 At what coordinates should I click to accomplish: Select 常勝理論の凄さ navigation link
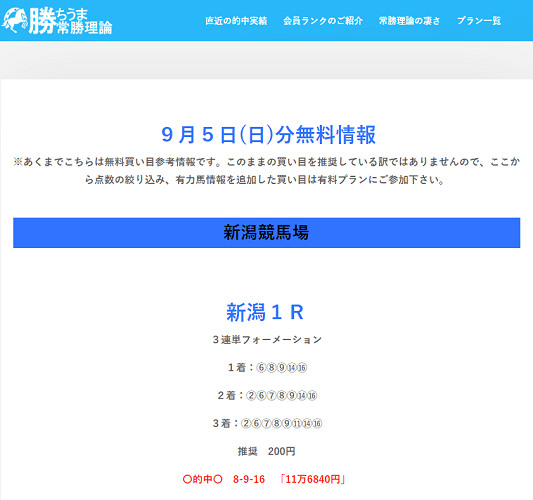tap(409, 21)
